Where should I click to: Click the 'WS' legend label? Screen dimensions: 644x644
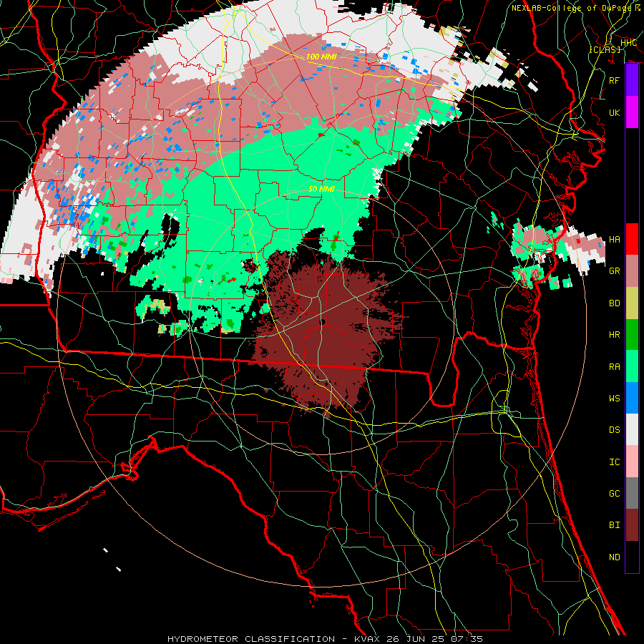click(615, 399)
